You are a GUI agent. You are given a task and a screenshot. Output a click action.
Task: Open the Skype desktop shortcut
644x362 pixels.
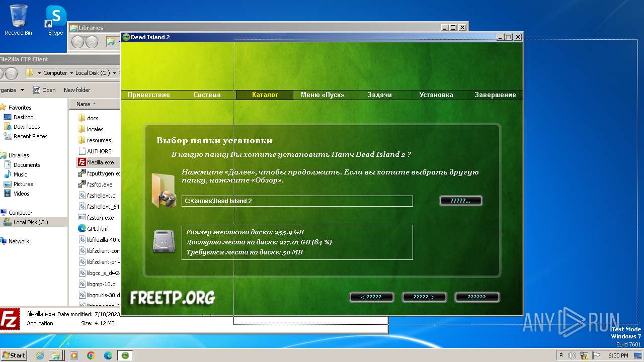(55, 20)
